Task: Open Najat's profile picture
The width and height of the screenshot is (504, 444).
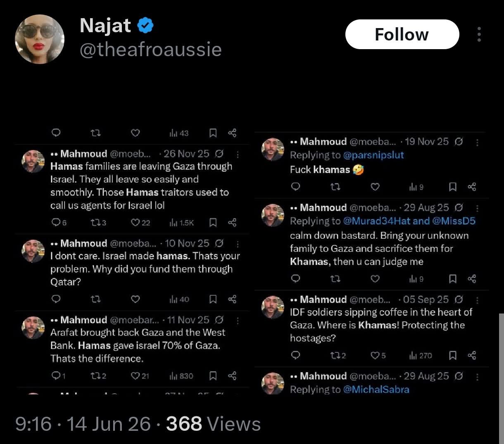Action: point(40,39)
